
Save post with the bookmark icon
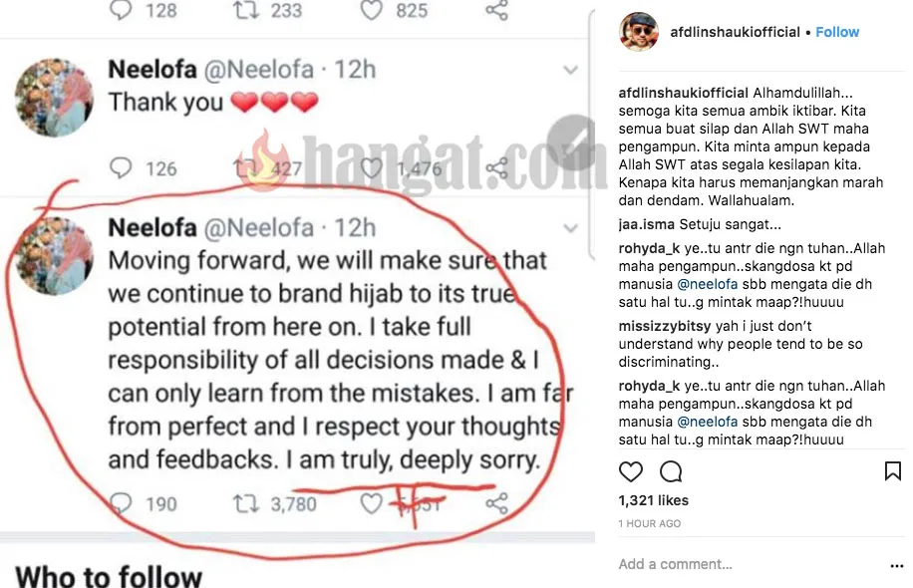pyautogui.click(x=893, y=470)
